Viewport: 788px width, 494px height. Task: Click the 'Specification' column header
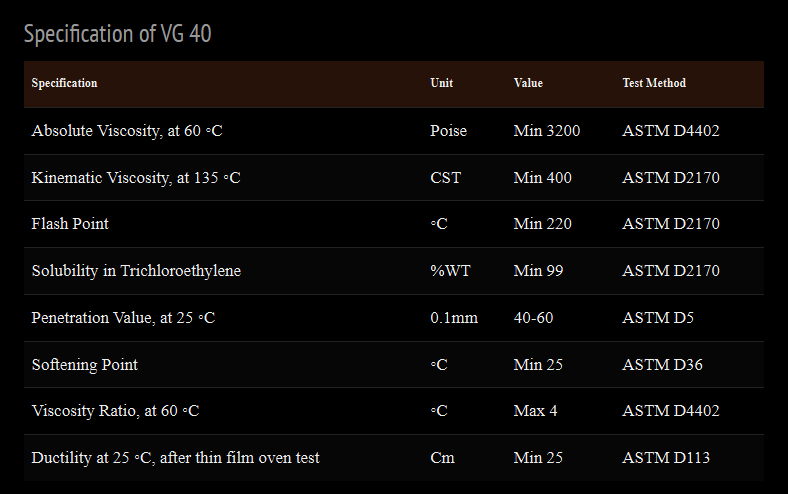(65, 83)
